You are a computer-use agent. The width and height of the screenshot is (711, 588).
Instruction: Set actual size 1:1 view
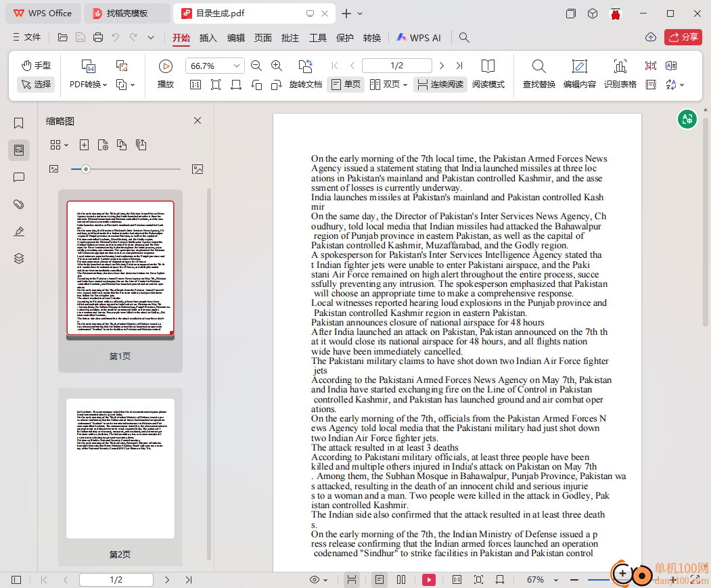pos(196,85)
